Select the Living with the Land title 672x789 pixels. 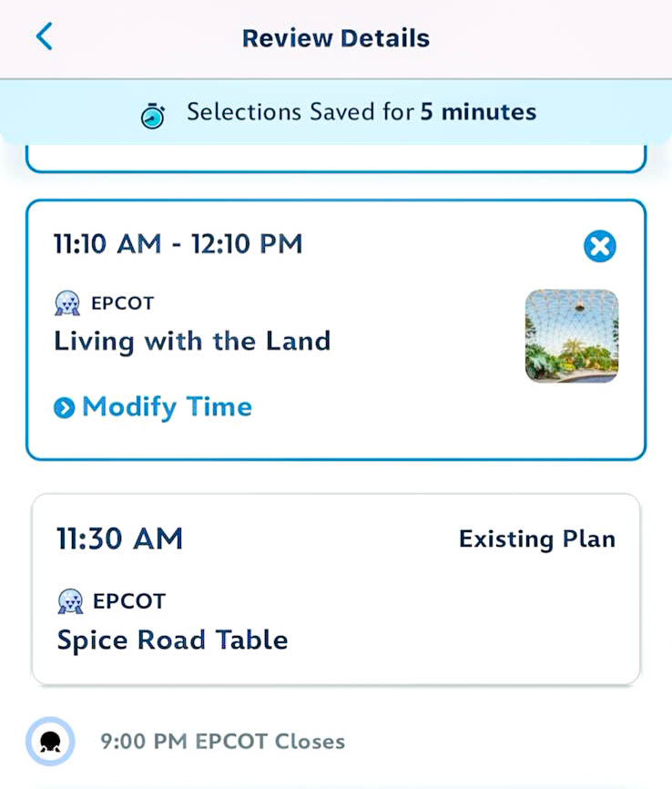click(x=192, y=342)
